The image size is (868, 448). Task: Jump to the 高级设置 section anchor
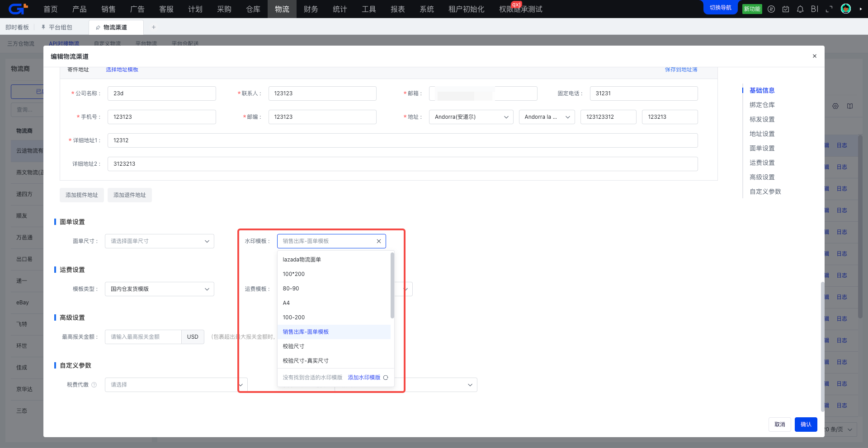point(762,177)
